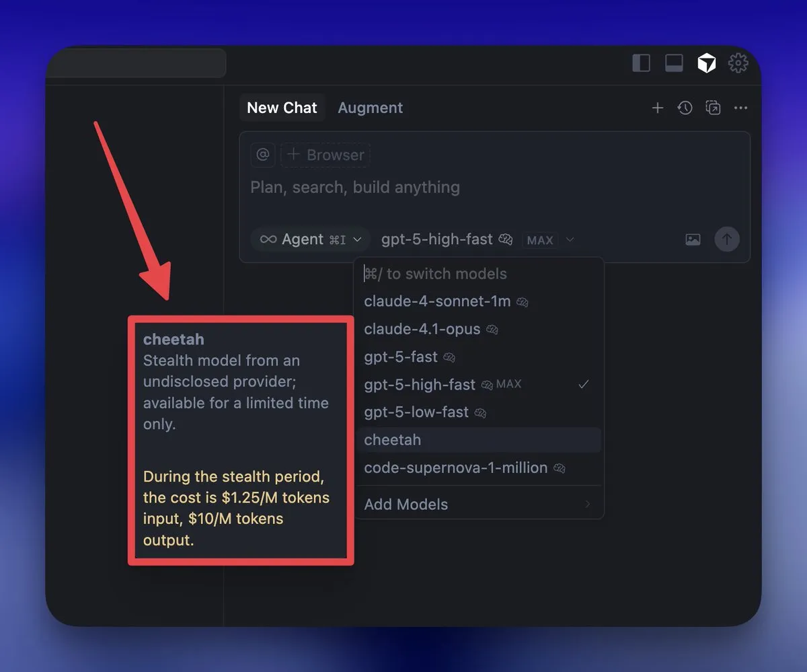Click the Browser add button

point(325,155)
